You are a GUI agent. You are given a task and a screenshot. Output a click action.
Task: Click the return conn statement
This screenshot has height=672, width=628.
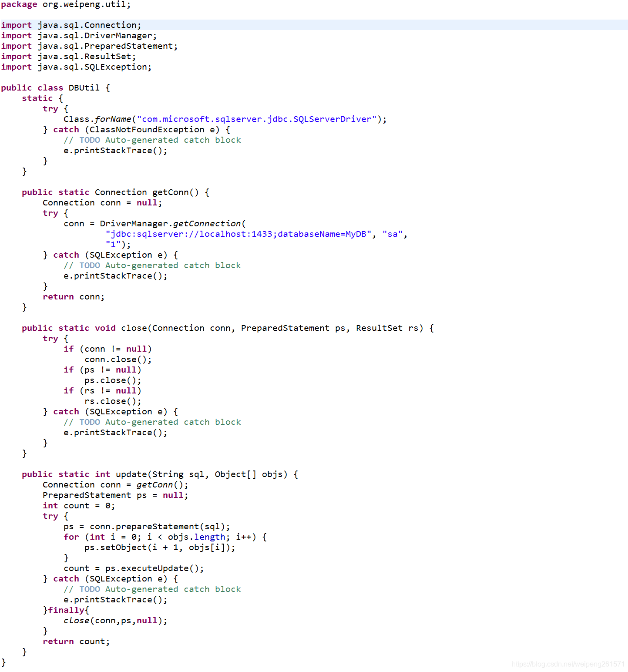point(74,297)
